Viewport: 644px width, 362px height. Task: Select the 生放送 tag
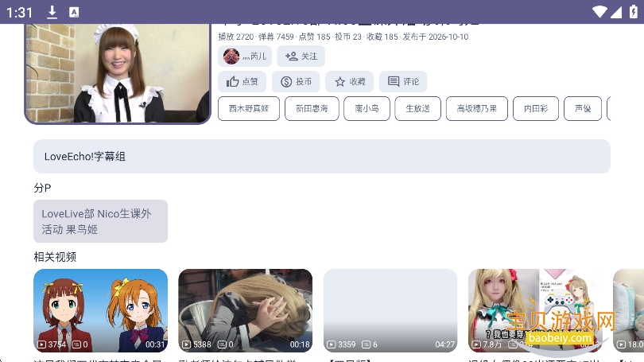coord(417,108)
